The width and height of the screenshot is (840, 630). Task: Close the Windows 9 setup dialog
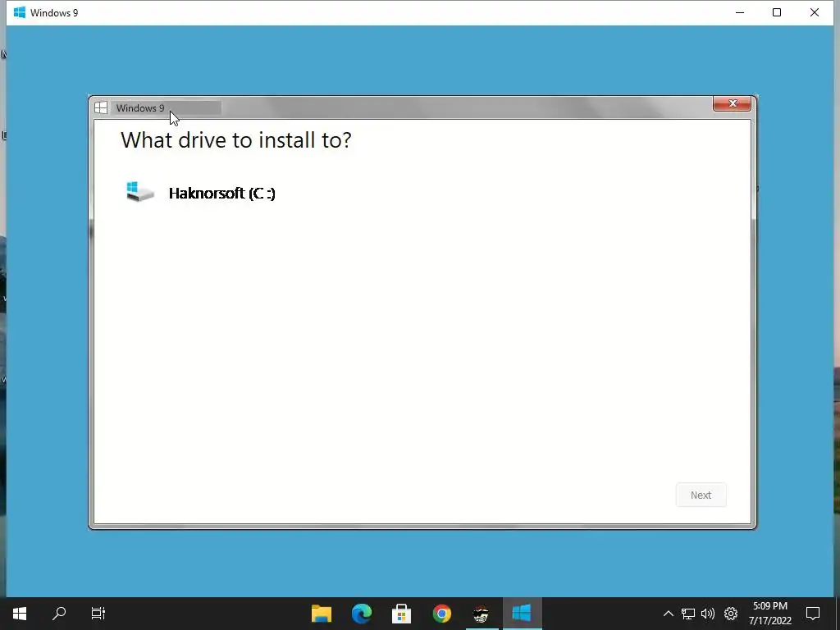[732, 103]
